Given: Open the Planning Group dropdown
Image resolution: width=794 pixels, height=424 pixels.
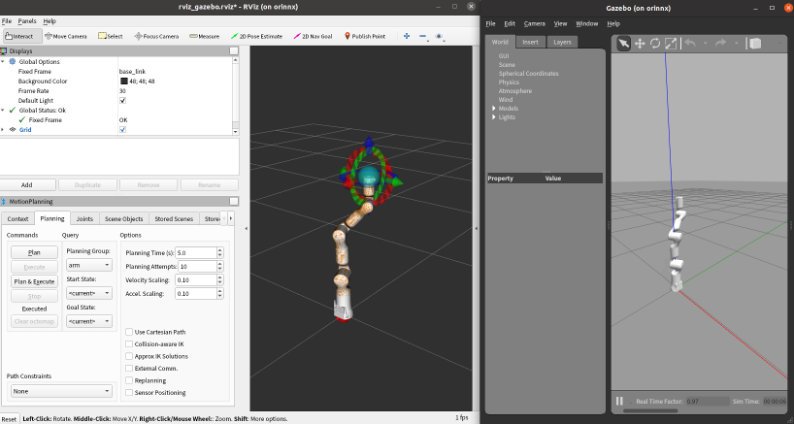Looking at the screenshot, I should (89, 266).
